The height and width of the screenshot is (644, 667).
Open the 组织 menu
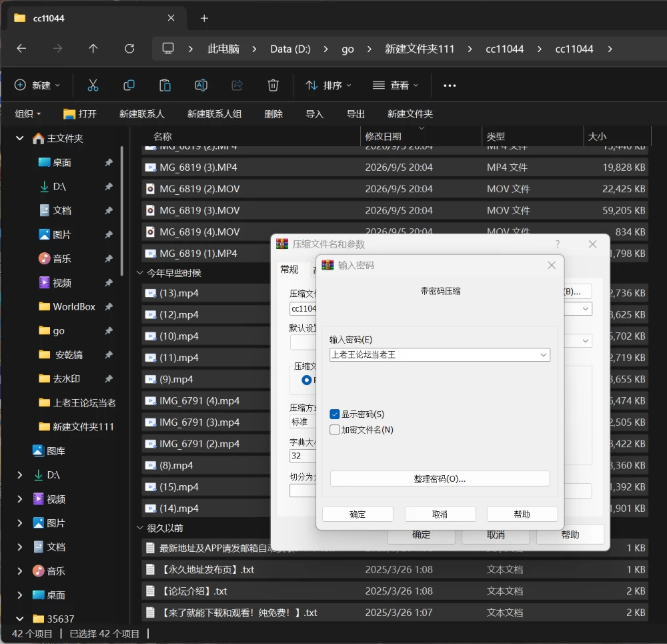point(27,113)
